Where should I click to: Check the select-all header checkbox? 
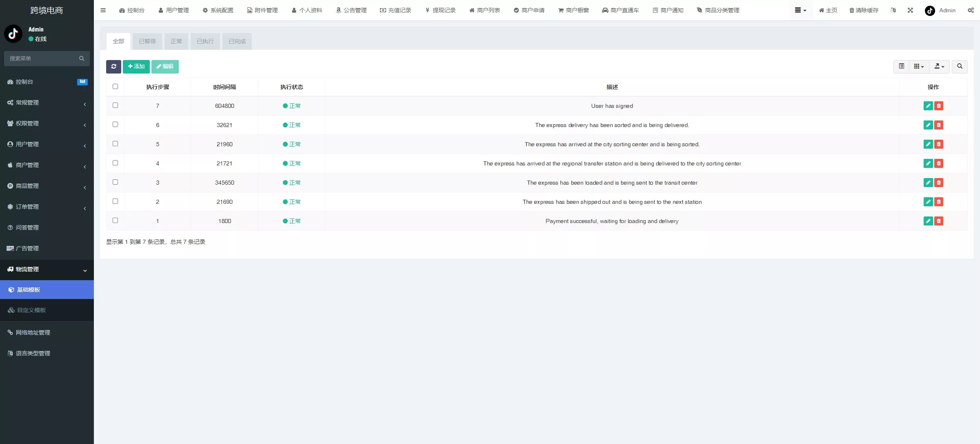point(115,87)
